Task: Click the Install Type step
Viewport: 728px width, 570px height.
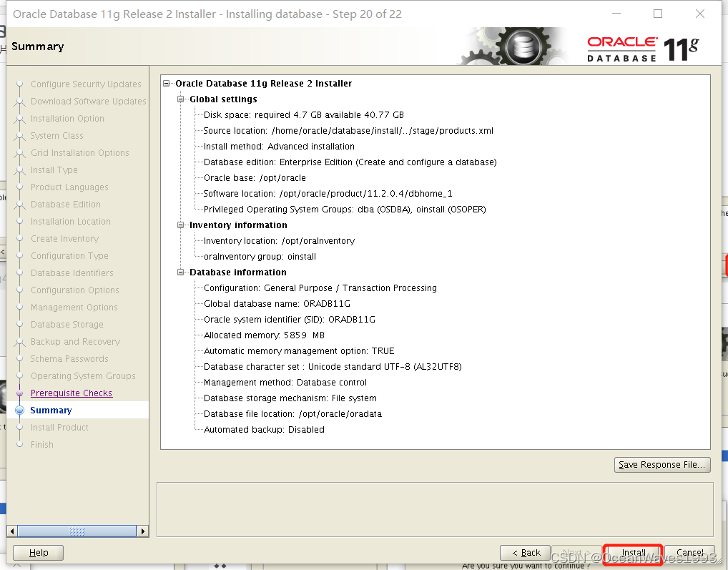Action: tap(54, 170)
